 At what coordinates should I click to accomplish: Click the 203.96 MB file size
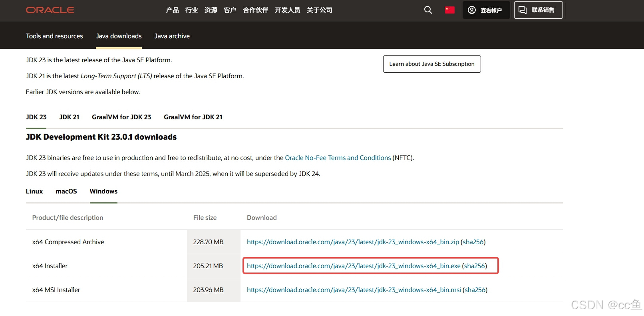[208, 290]
